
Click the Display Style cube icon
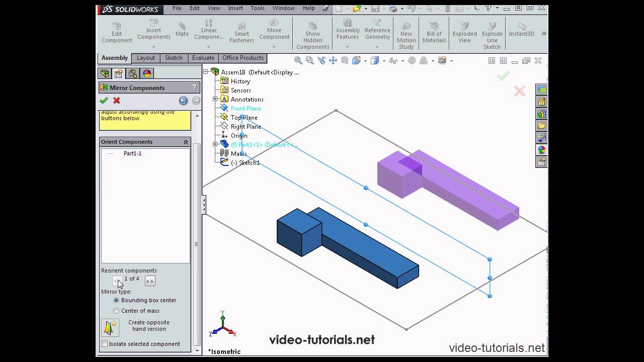(375, 60)
